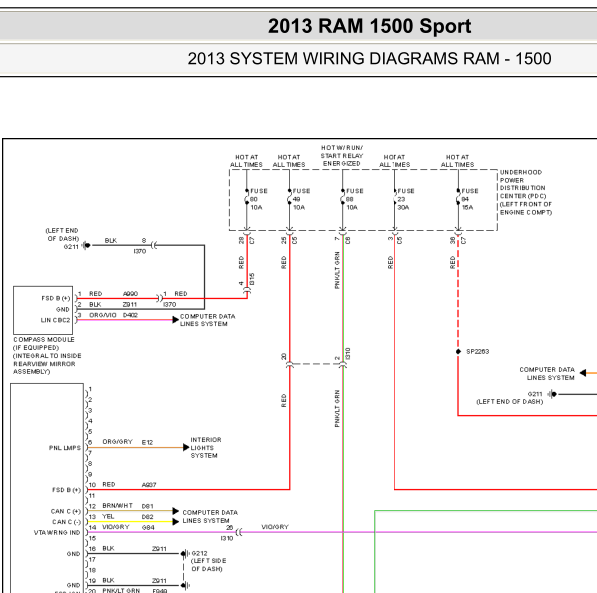Click the "COMPUTER DATA LINES SYSTEM" reference beside CAN C wires
Viewport: 597px width, 593px height.
coord(210,516)
